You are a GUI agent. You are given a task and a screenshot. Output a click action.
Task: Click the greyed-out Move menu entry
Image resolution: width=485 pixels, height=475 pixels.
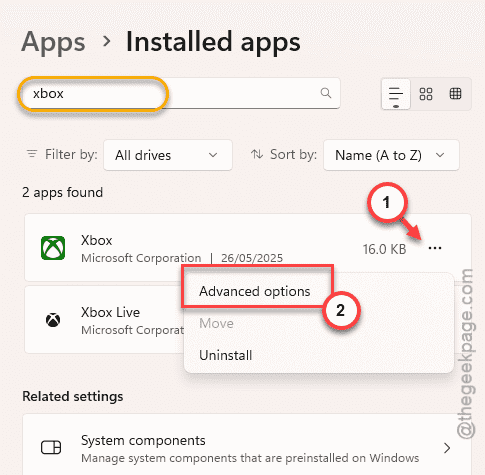pyautogui.click(x=216, y=323)
